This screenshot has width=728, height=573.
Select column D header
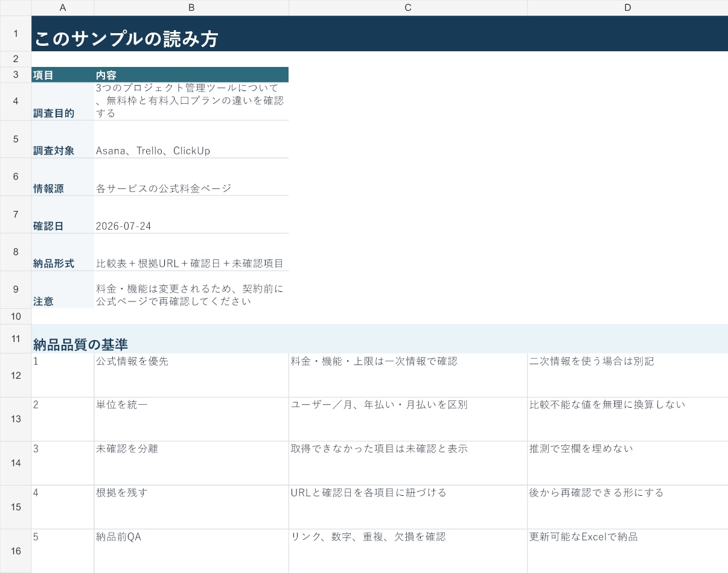[628, 7]
